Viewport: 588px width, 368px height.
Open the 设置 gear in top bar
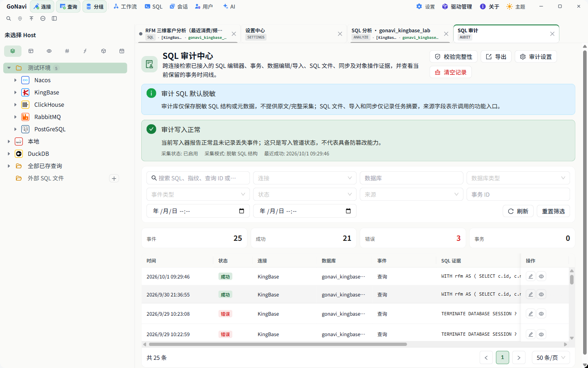(425, 7)
